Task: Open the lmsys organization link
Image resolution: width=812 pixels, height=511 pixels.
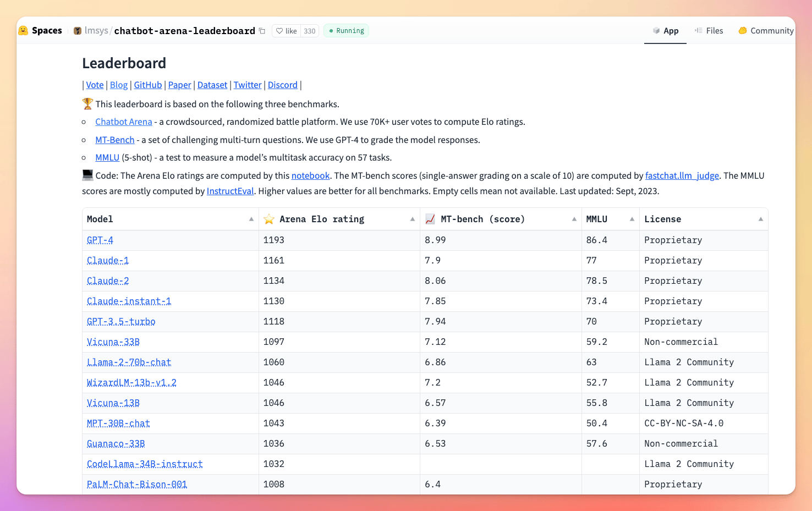Action: click(x=96, y=31)
